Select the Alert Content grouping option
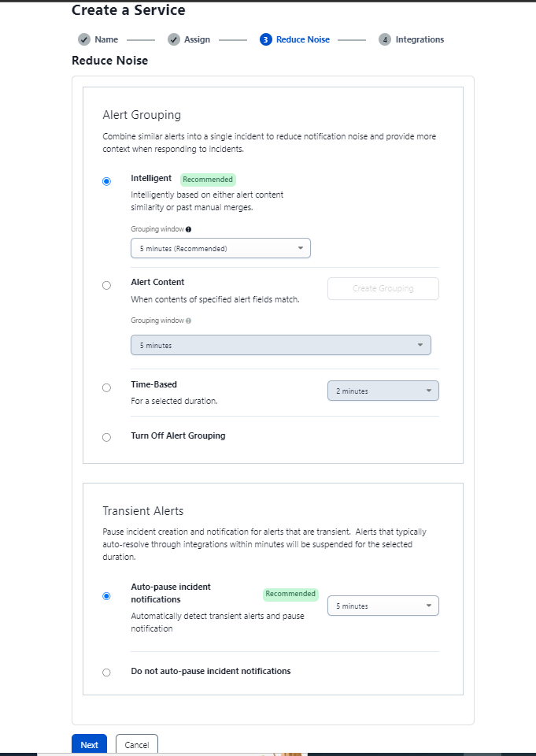The height and width of the screenshot is (756, 536). point(107,286)
